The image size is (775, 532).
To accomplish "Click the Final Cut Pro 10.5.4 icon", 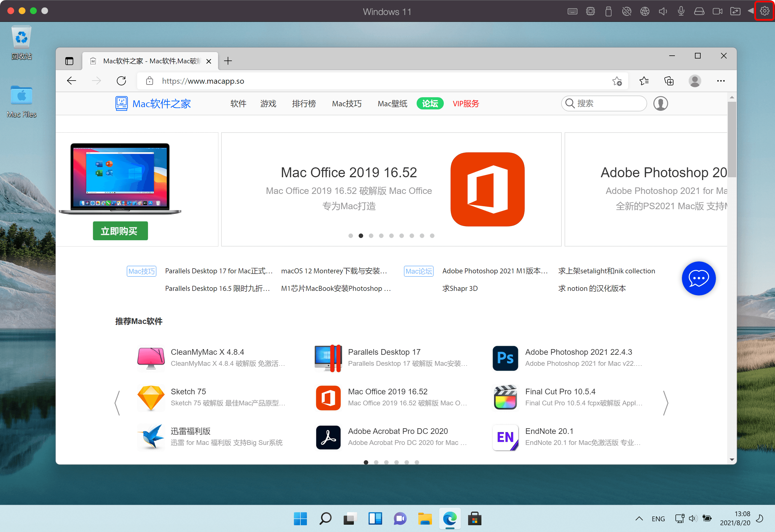I will click(505, 398).
